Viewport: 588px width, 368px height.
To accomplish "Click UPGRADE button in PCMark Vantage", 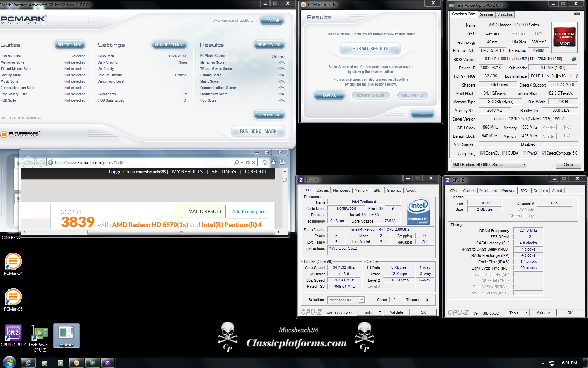I will pos(272,21).
